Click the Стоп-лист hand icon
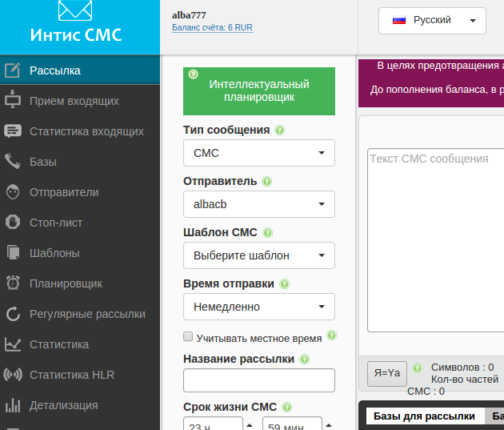This screenshot has height=430, width=504. point(12,223)
